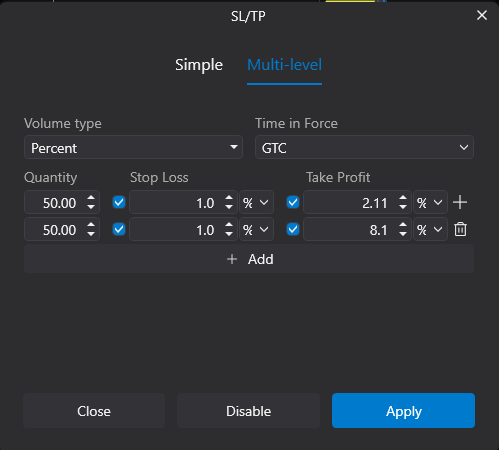
Task: Click the plus icon beside first Take Profit row
Action: coord(460,202)
